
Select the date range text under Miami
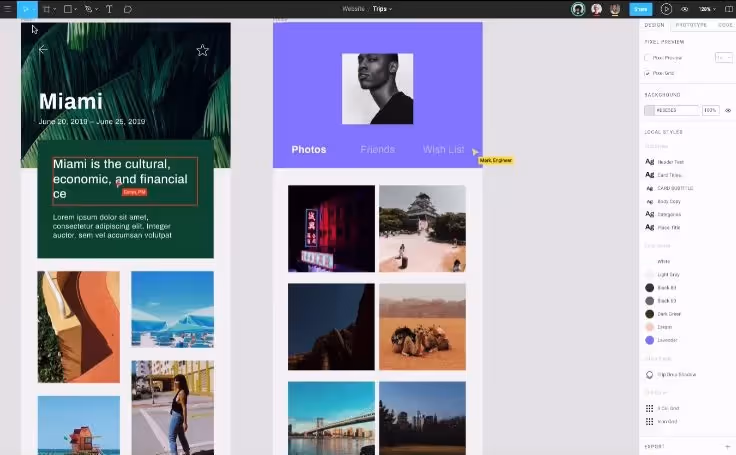pos(92,121)
